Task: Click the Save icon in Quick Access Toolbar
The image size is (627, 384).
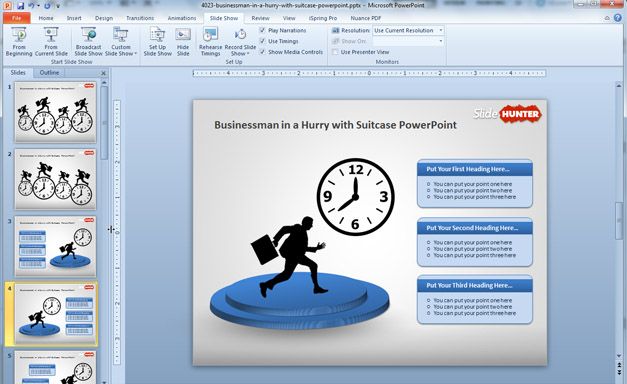Action: tap(20, 6)
